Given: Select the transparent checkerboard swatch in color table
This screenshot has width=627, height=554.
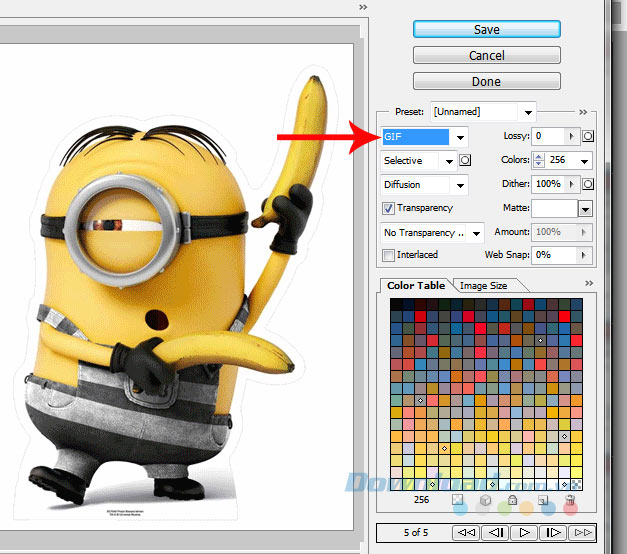Looking at the screenshot, I should 577,484.
